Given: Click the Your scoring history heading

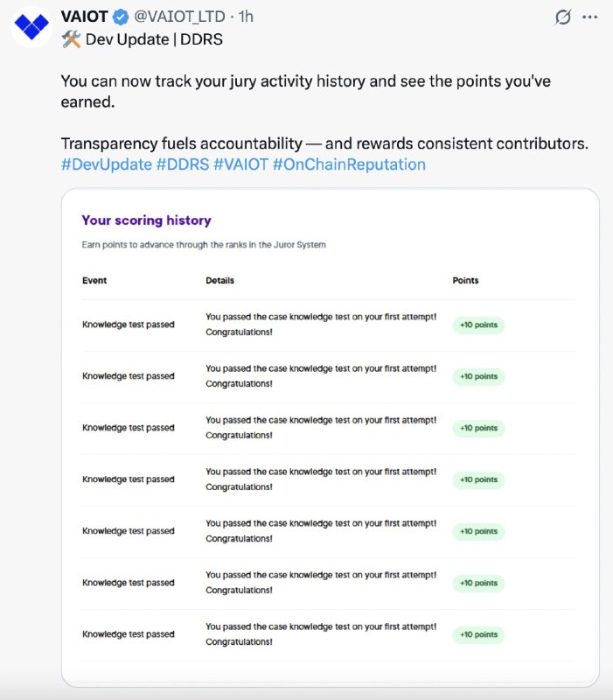Looking at the screenshot, I should [146, 220].
